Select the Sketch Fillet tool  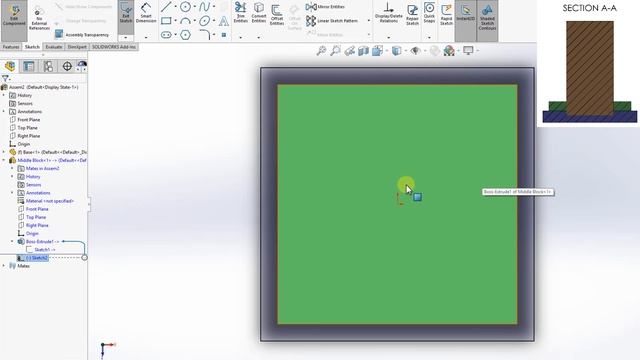coord(204,35)
